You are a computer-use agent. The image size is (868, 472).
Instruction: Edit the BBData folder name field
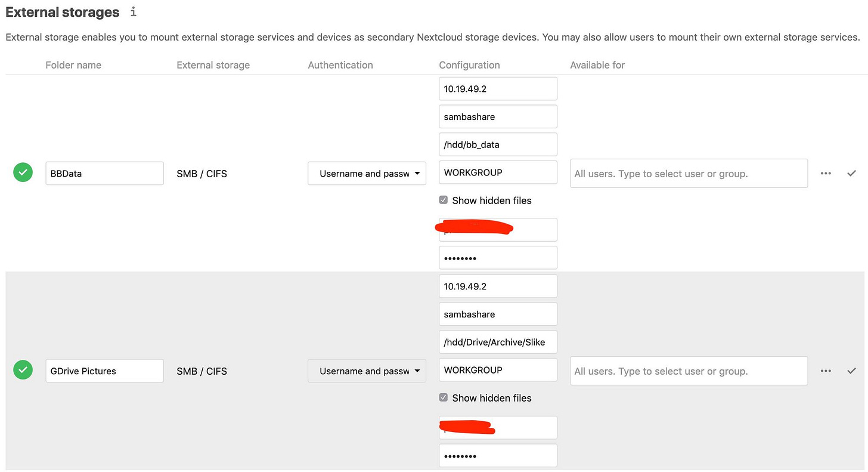(104, 173)
